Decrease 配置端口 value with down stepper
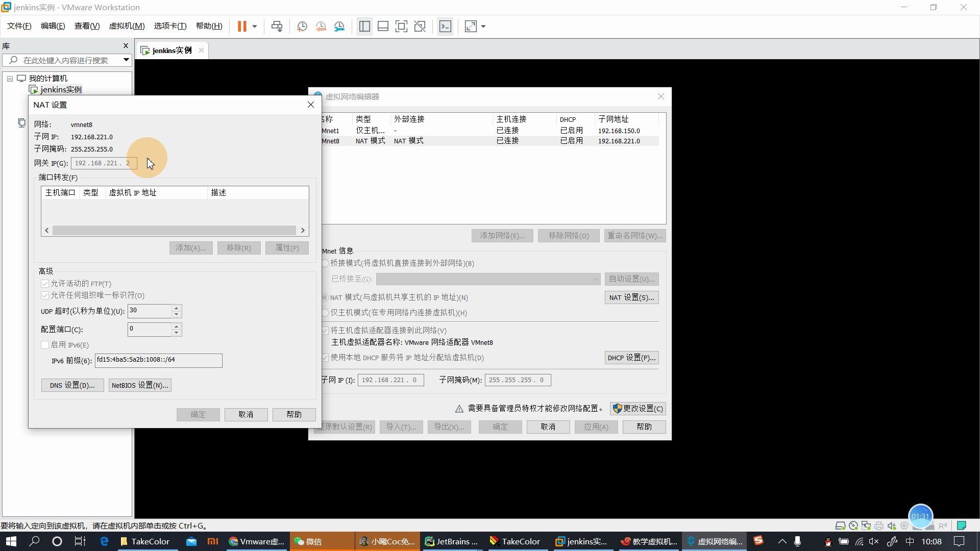 177,333
